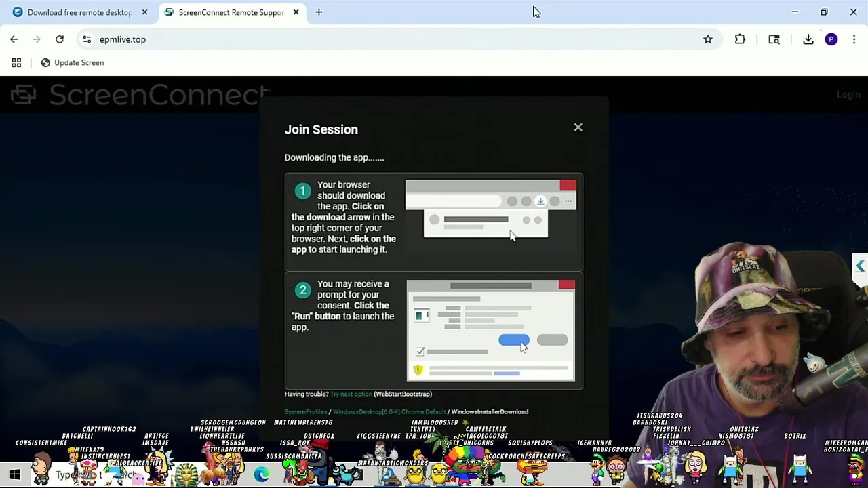Screen dimensions: 868x488
Task: Open the apps grid in bookmarks bar
Action: 16,62
